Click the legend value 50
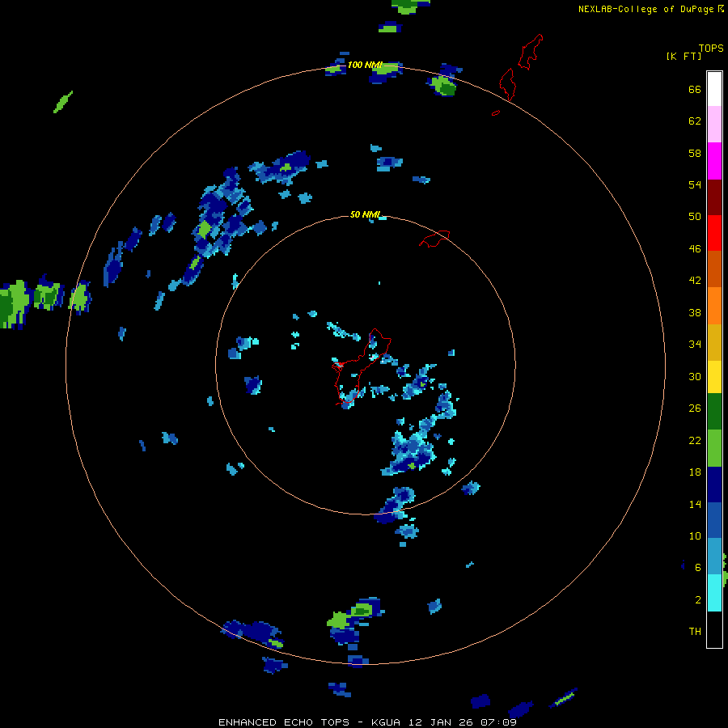 (x=695, y=216)
